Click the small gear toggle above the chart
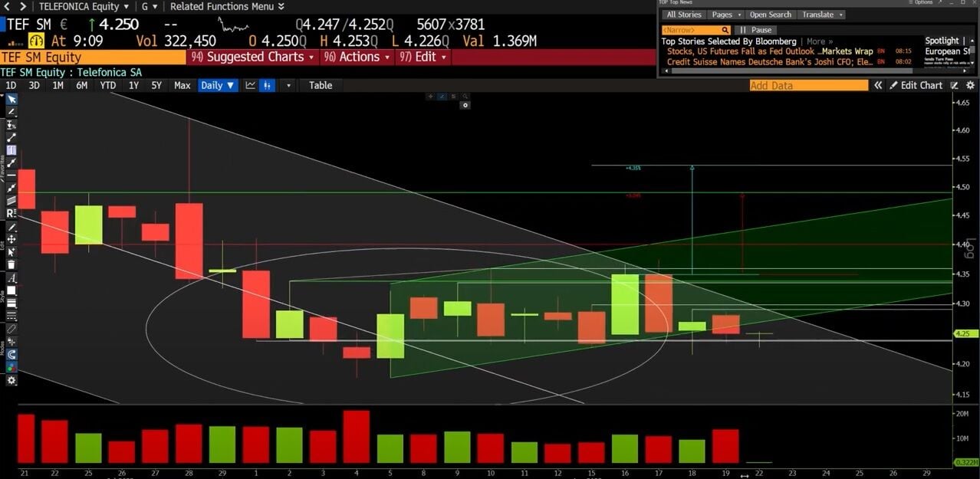980x479 pixels. click(x=464, y=106)
